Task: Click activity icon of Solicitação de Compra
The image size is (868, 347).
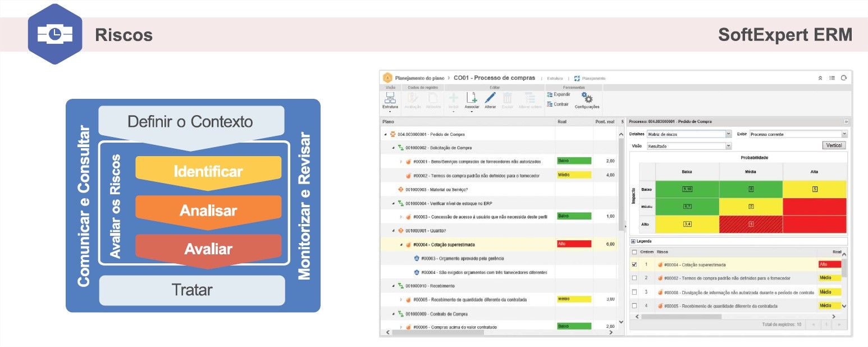Action: (401, 148)
